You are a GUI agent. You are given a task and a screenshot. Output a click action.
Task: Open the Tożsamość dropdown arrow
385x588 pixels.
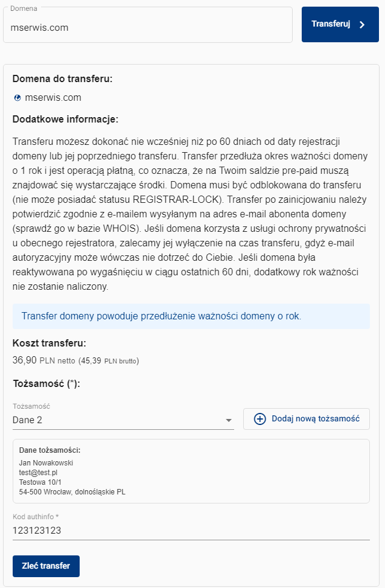(229, 420)
